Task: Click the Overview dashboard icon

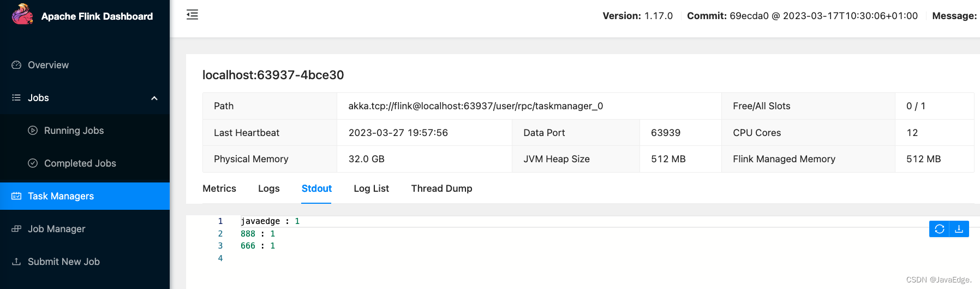Action: point(16,65)
